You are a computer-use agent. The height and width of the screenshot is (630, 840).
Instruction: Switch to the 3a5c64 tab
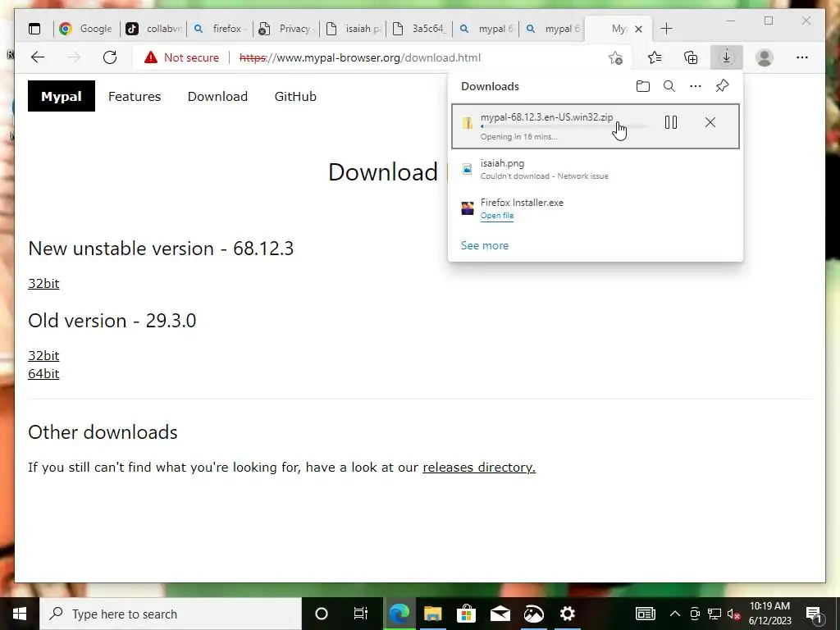click(419, 29)
